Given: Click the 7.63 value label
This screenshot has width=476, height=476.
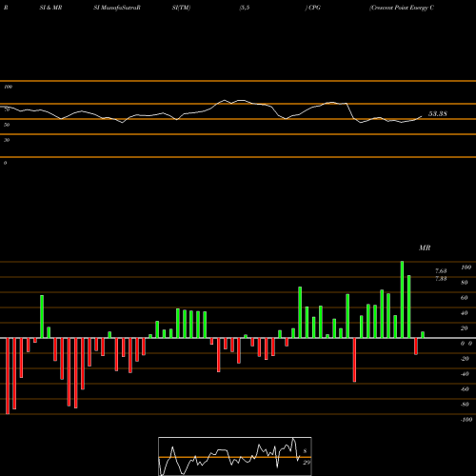Looking at the screenshot, I should 441,270.
